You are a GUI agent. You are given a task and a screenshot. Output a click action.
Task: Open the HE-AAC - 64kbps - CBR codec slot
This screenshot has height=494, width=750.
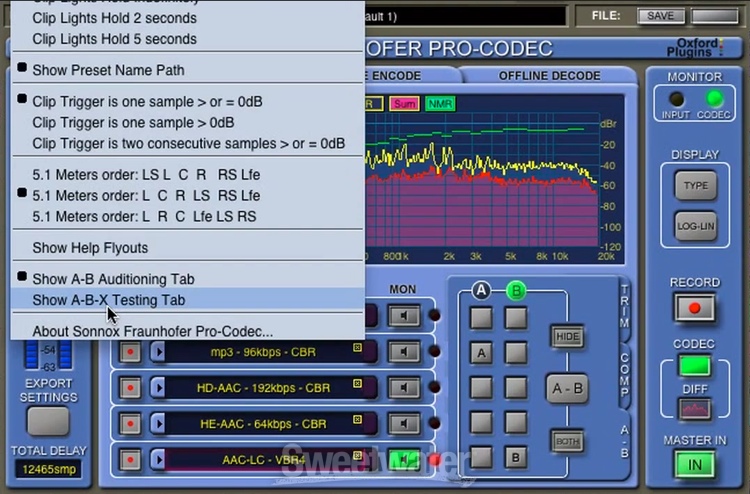[x=263, y=424]
